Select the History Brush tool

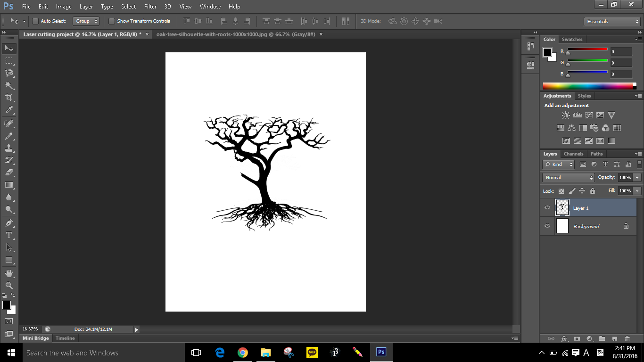pyautogui.click(x=9, y=160)
